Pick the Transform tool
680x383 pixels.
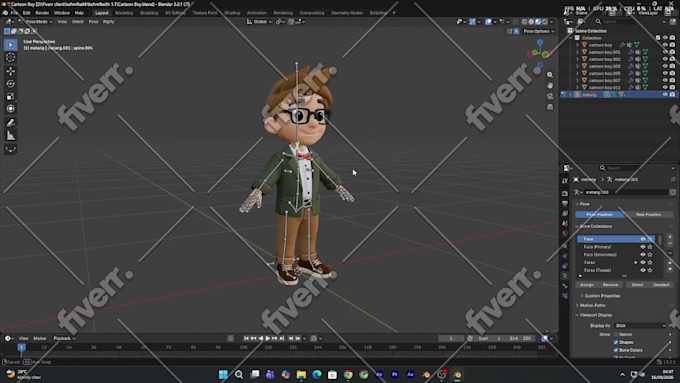coord(11,109)
